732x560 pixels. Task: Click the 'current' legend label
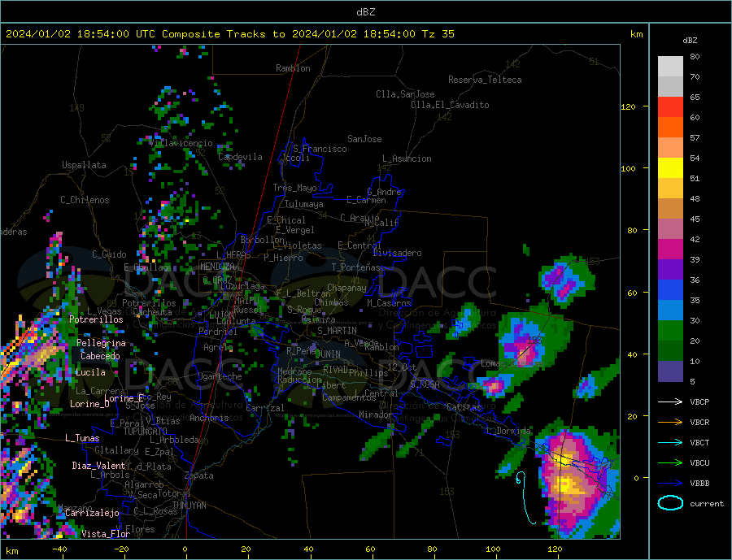point(707,504)
